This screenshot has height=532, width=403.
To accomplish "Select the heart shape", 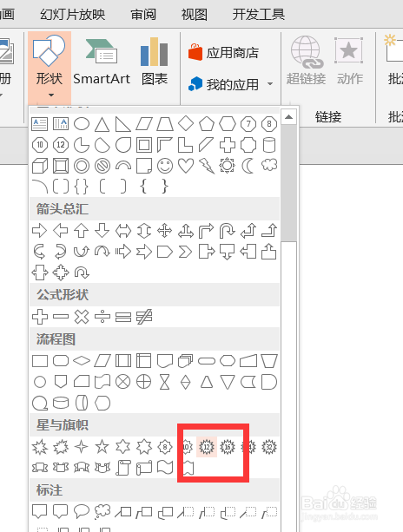I will pyautogui.click(x=186, y=166).
